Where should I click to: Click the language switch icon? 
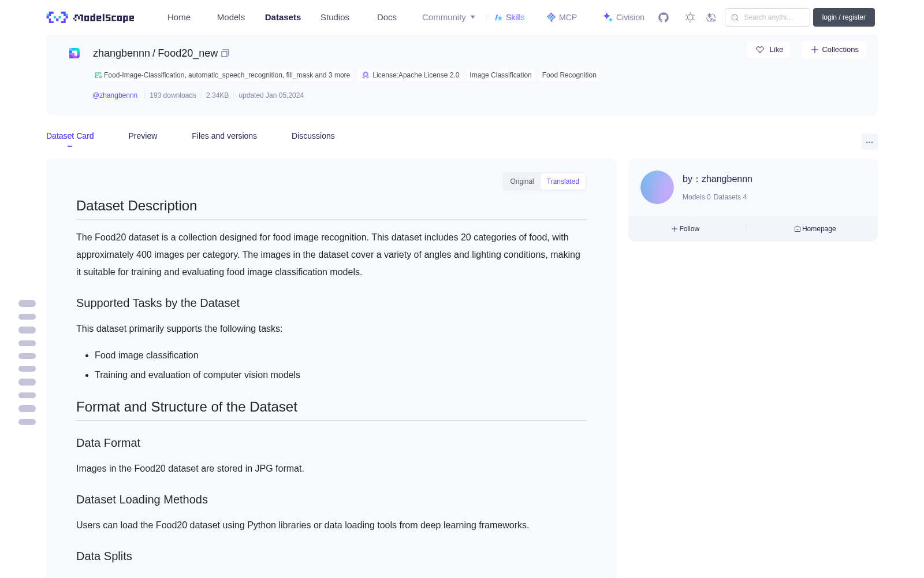[711, 17]
